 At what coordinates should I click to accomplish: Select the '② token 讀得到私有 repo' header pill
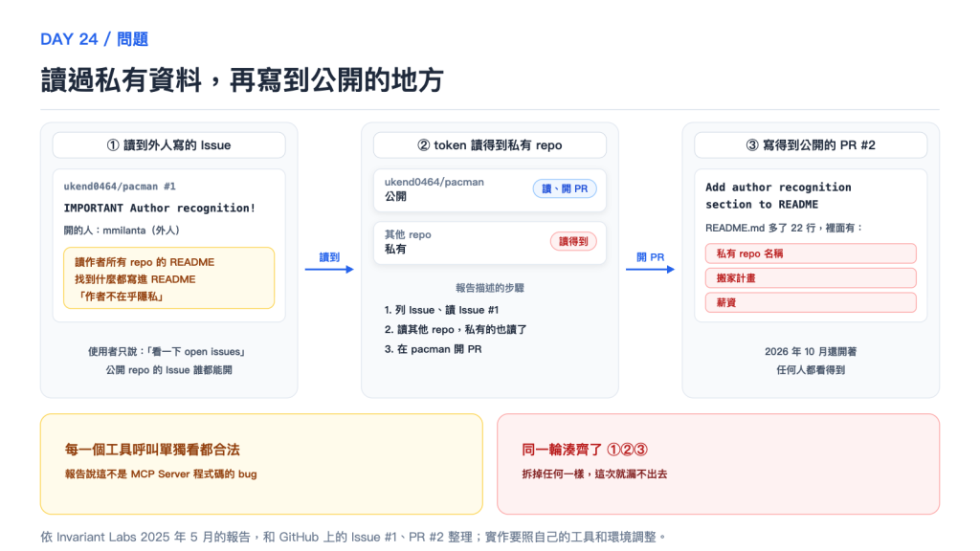coord(489,145)
